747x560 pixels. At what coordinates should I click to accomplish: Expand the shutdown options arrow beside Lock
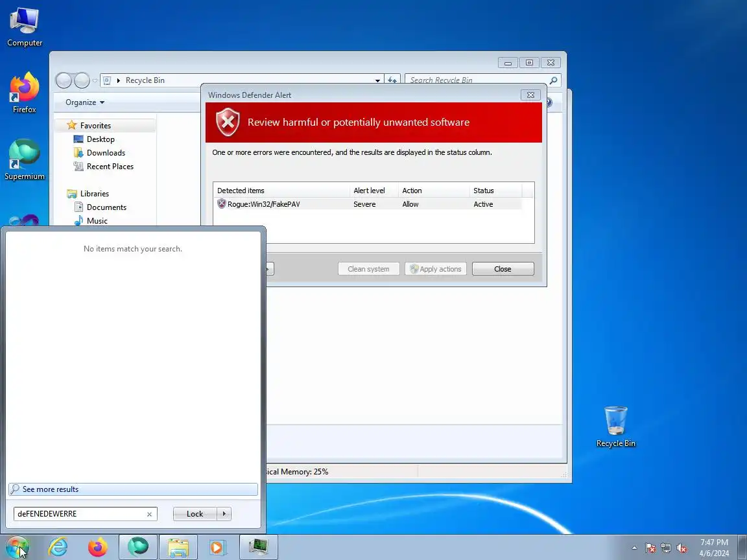pyautogui.click(x=224, y=514)
